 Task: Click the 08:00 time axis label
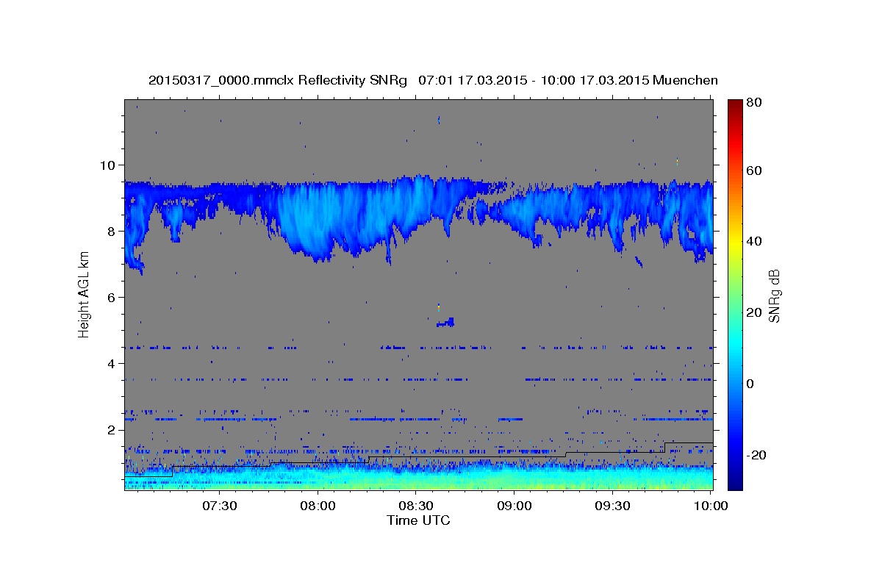[318, 506]
